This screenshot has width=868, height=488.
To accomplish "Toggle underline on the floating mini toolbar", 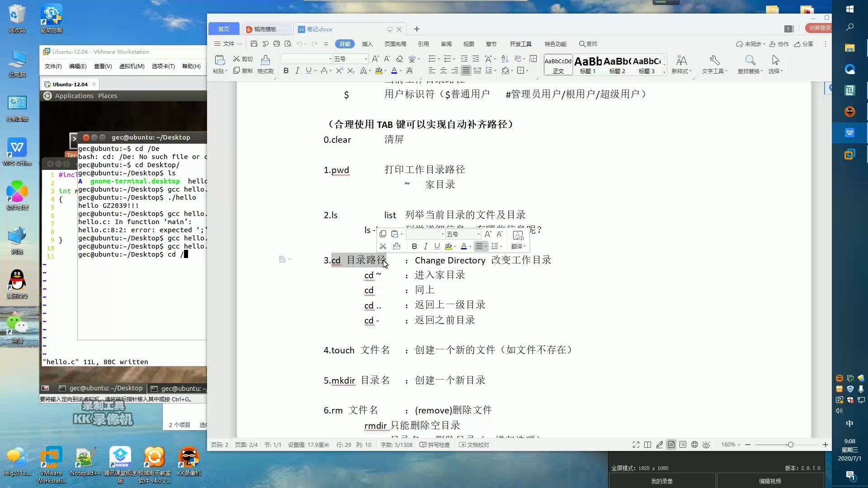I will pos(437,246).
